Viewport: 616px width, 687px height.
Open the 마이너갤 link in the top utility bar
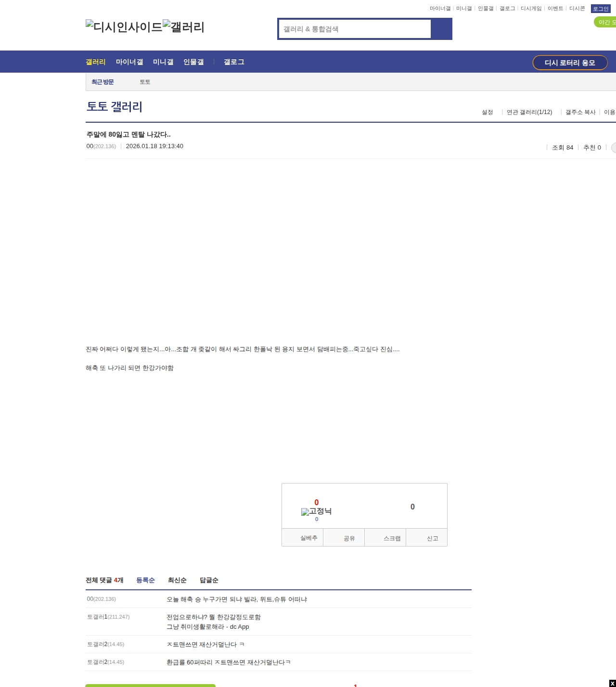tap(440, 9)
